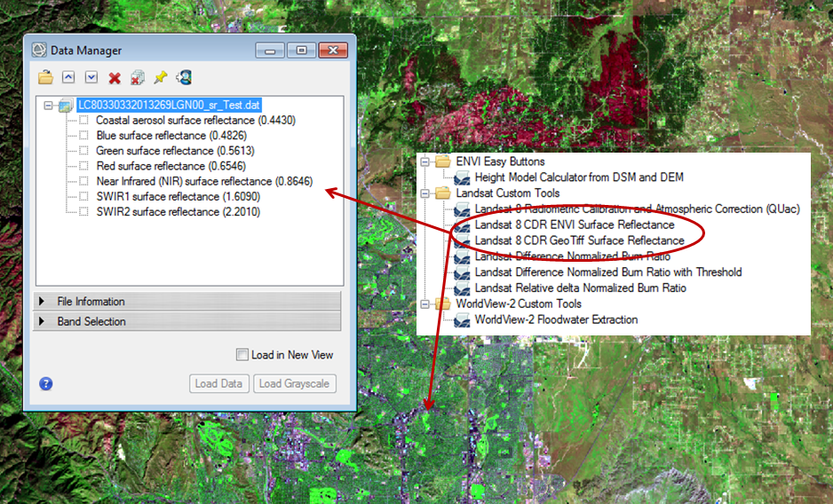Click the yellow pushpin icon
The height and width of the screenshot is (504, 833).
[x=161, y=78]
